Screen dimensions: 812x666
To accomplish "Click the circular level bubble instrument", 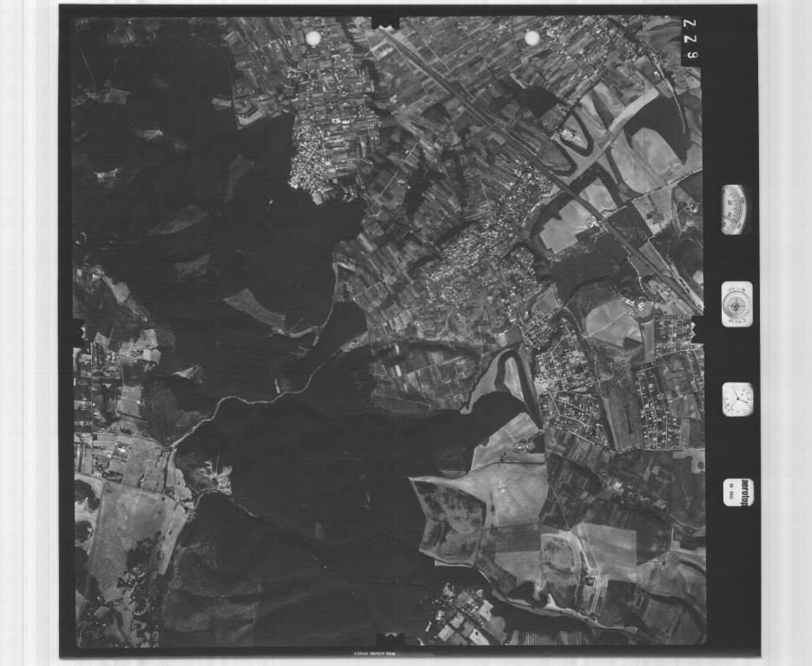I will pos(736,304).
